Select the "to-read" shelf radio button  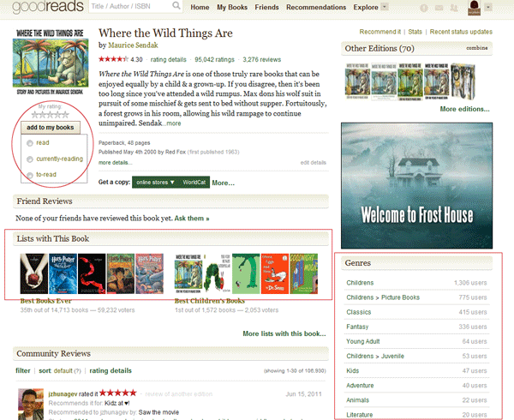[31, 174]
